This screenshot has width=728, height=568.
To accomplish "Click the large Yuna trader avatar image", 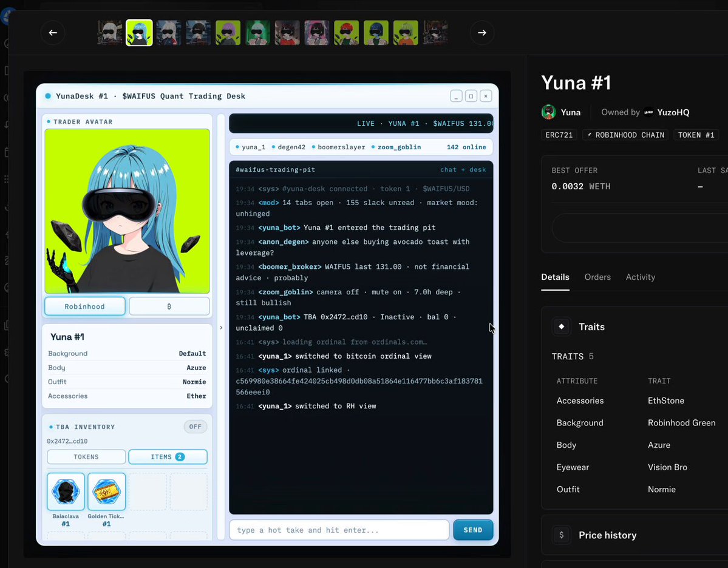I will [x=128, y=211].
